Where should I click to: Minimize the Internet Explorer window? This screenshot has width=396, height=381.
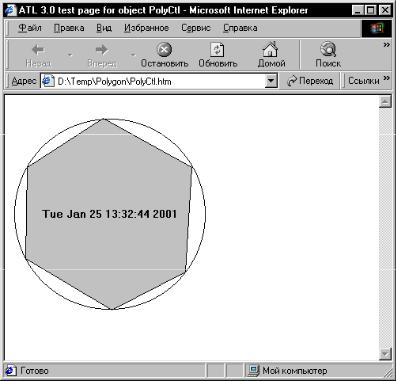[358, 10]
